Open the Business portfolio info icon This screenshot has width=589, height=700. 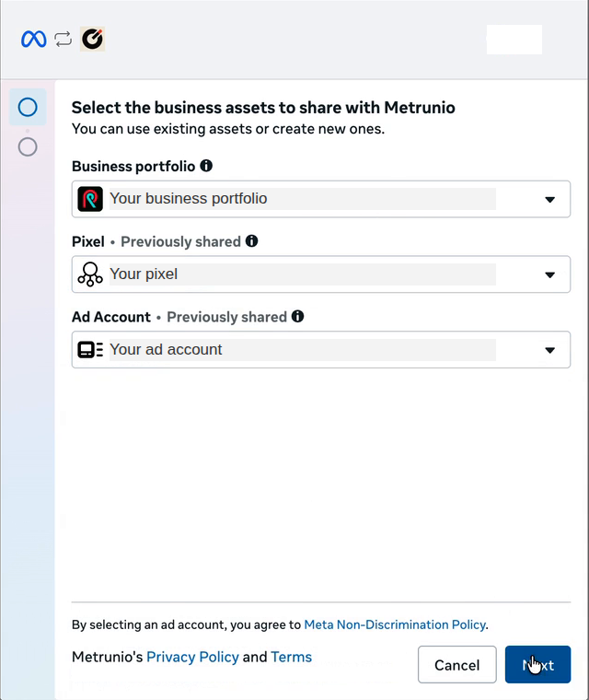[x=206, y=166]
